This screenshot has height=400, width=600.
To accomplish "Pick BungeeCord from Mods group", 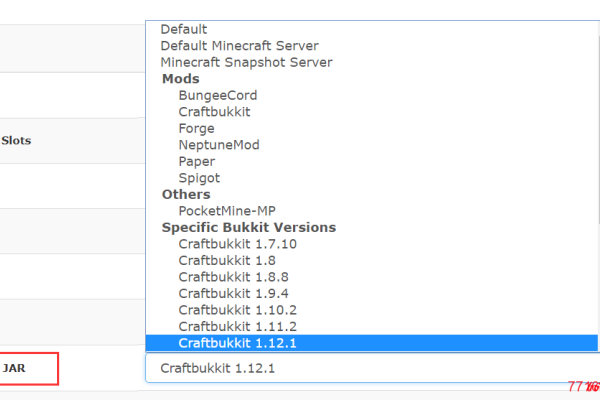I will click(x=217, y=95).
